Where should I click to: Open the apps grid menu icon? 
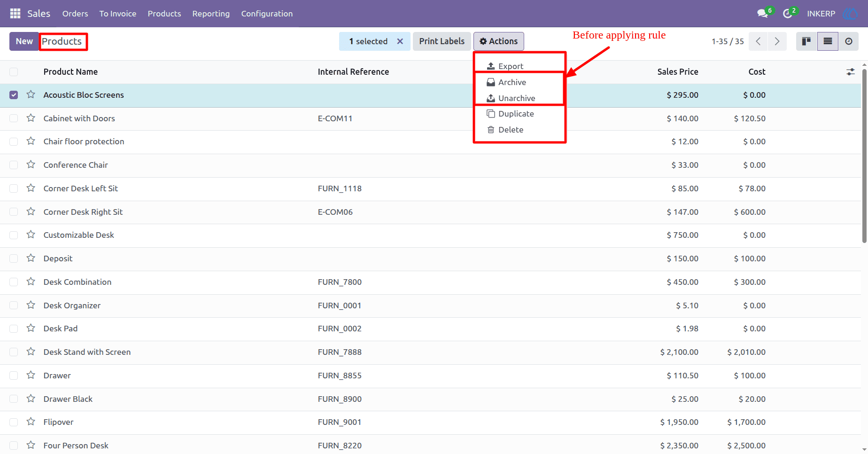click(x=15, y=14)
